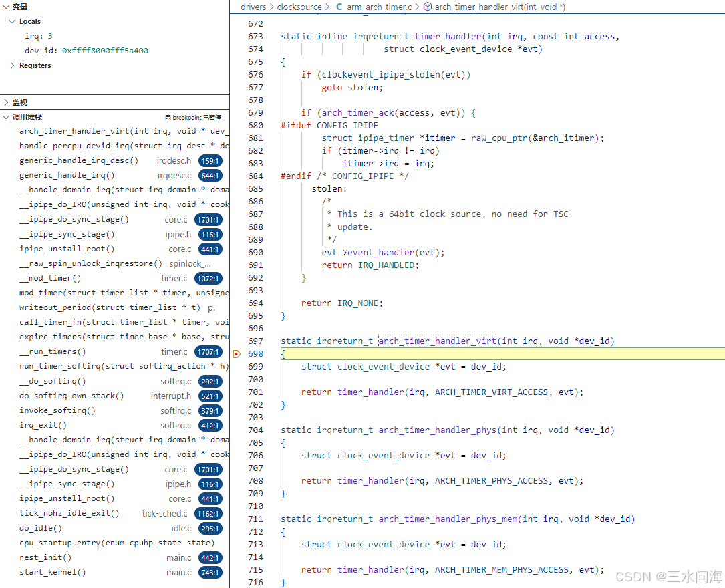This screenshot has height=588, width=725.
Task: Click arch_timer_handler_phys function name
Action: 438,430
